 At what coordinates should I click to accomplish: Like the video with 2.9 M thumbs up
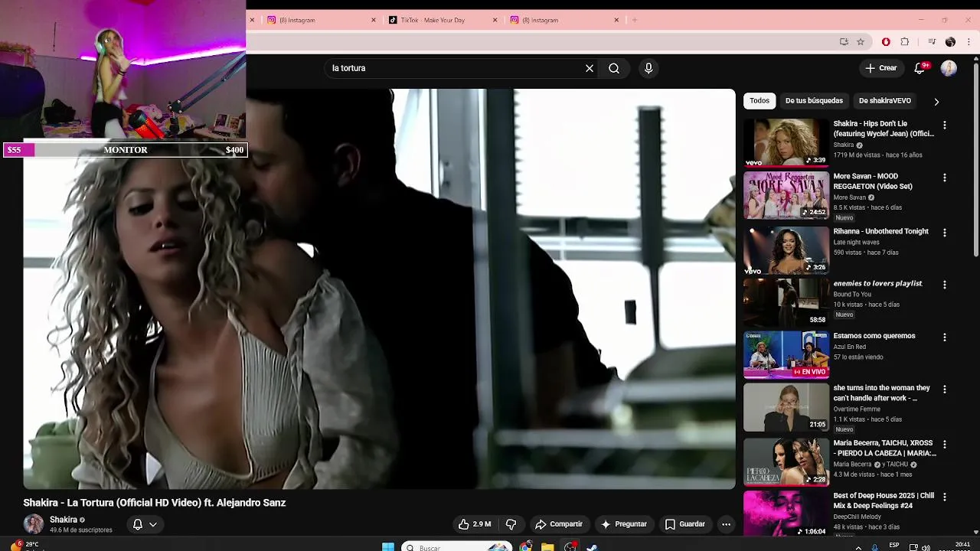click(x=474, y=524)
